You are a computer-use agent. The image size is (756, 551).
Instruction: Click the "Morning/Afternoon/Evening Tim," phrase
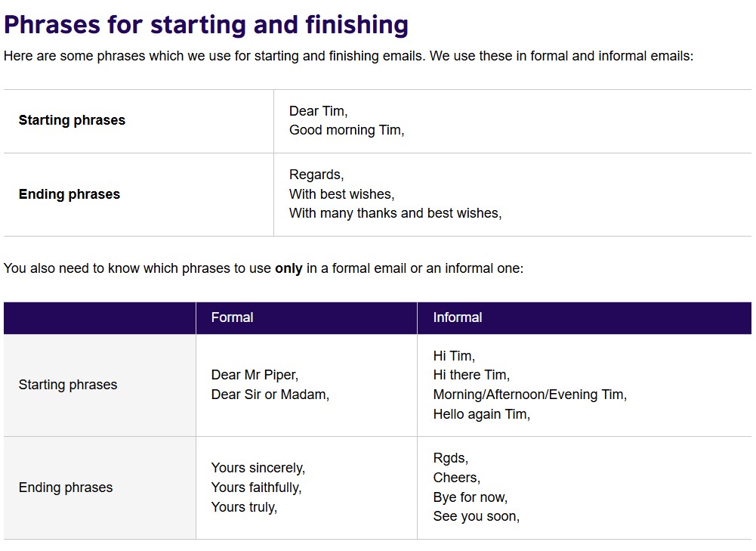pos(529,395)
